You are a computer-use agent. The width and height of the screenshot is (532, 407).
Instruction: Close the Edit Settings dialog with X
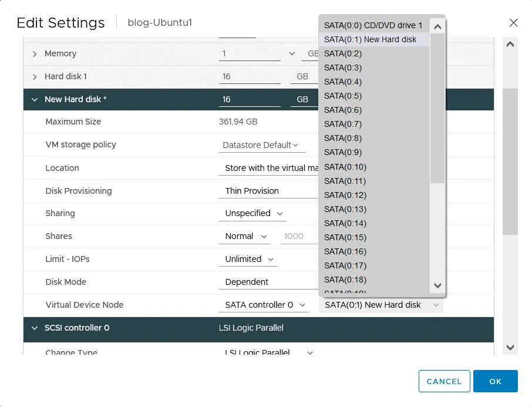pyautogui.click(x=513, y=23)
